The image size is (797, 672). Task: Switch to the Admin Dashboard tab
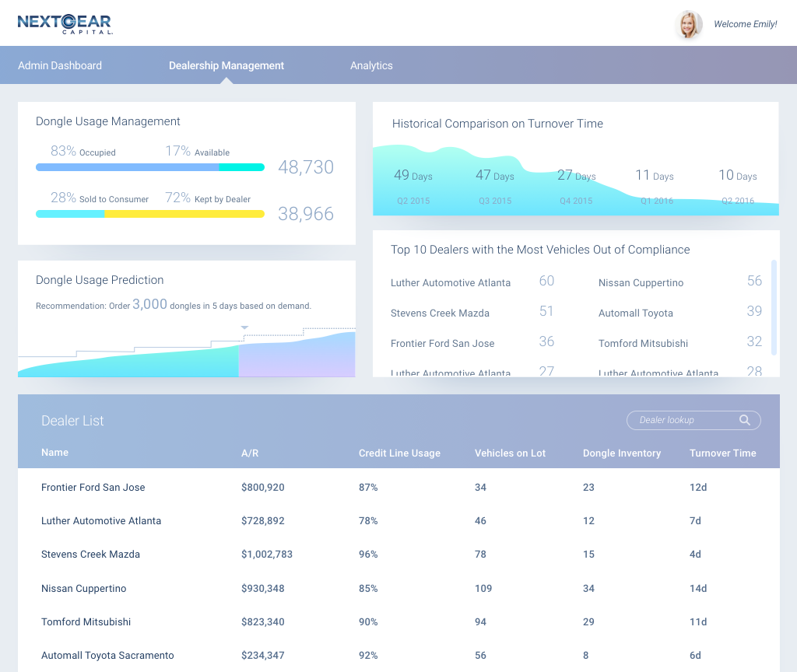pyautogui.click(x=60, y=65)
